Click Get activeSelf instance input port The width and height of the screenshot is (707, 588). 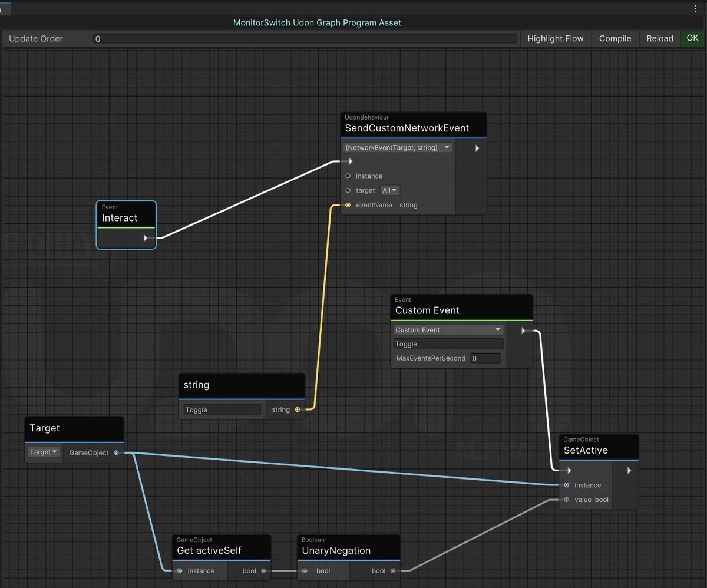click(180, 571)
